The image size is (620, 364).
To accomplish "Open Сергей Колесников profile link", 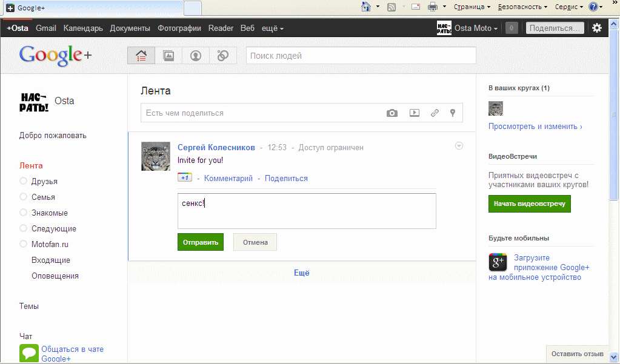I will (x=216, y=147).
